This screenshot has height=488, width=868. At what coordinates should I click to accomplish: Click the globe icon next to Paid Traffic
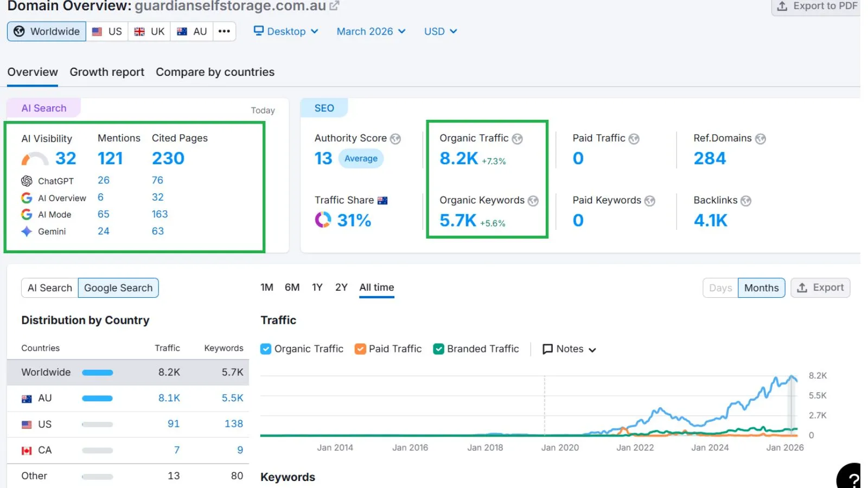(634, 139)
